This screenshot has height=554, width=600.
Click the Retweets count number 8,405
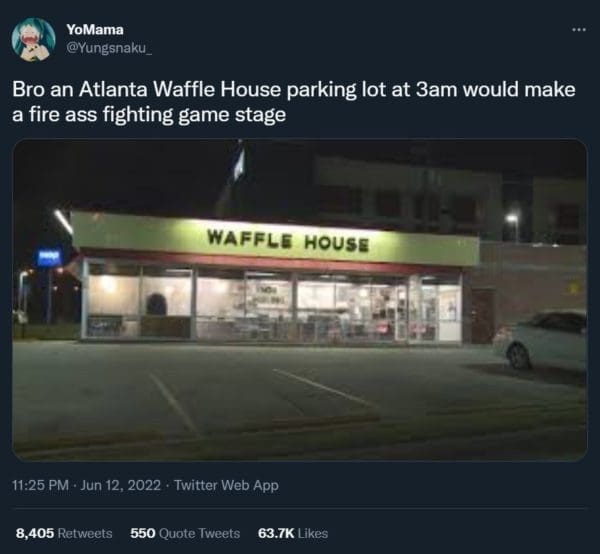pos(35,533)
